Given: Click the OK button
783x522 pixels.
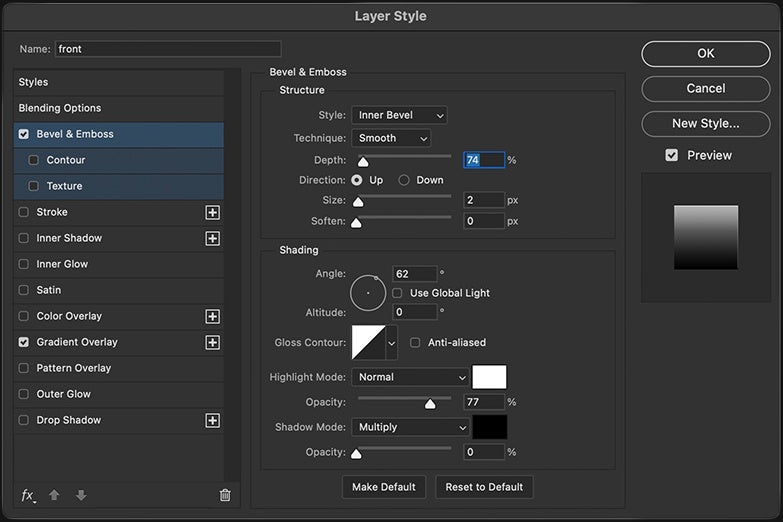Looking at the screenshot, I should click(x=706, y=53).
